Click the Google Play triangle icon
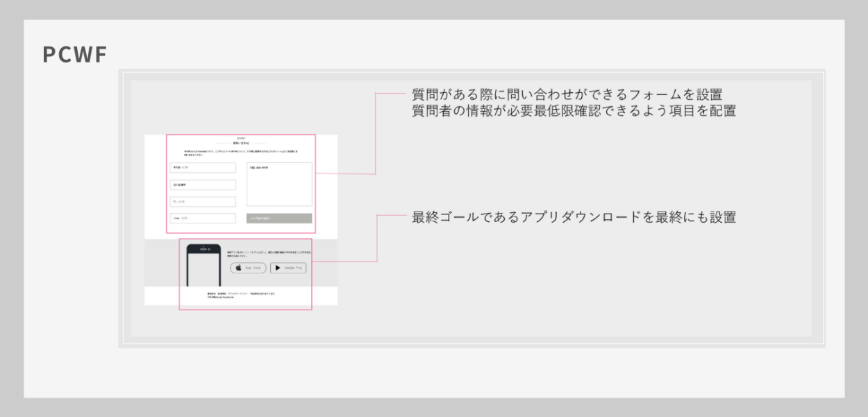This screenshot has width=868, height=417. pyautogui.click(x=278, y=268)
